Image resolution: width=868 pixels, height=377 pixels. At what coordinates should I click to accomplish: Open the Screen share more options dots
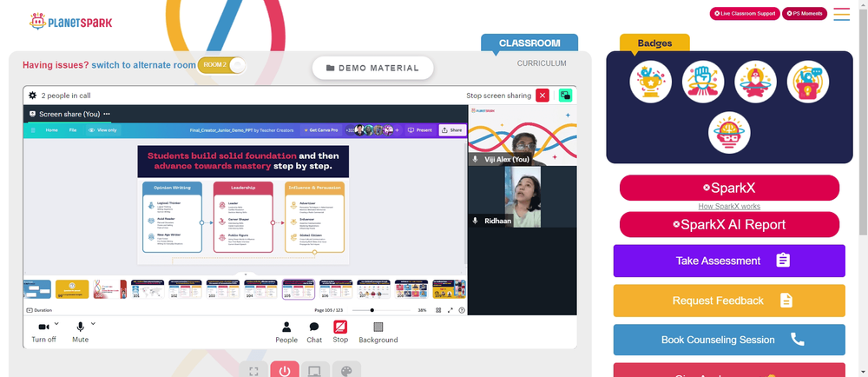107,114
